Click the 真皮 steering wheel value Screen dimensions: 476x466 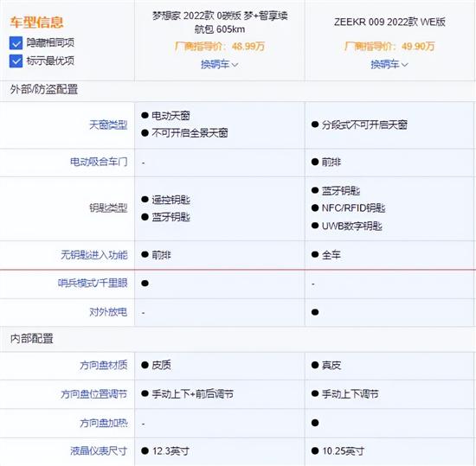point(331,365)
